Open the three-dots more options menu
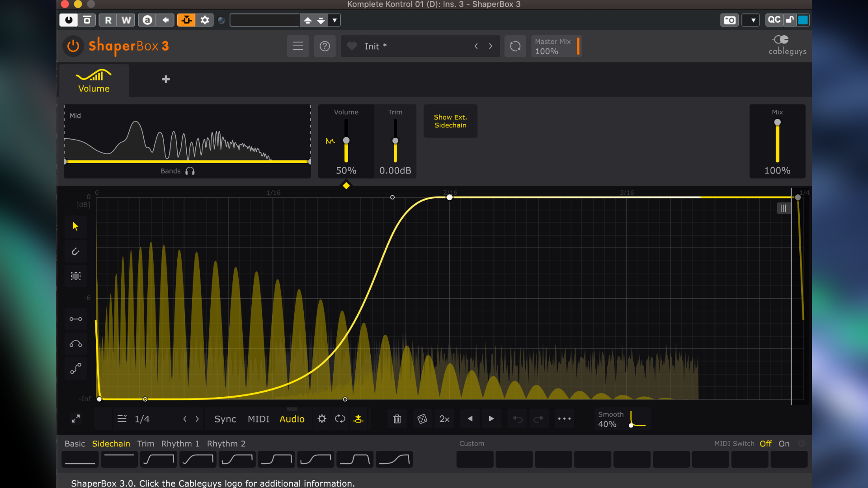The image size is (868, 488). pyautogui.click(x=564, y=419)
